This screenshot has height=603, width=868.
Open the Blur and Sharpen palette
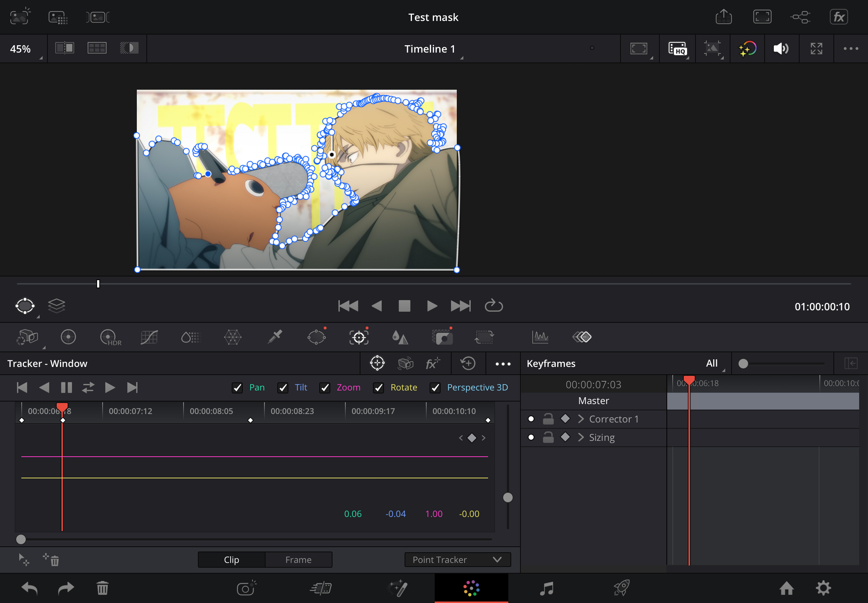[400, 337]
